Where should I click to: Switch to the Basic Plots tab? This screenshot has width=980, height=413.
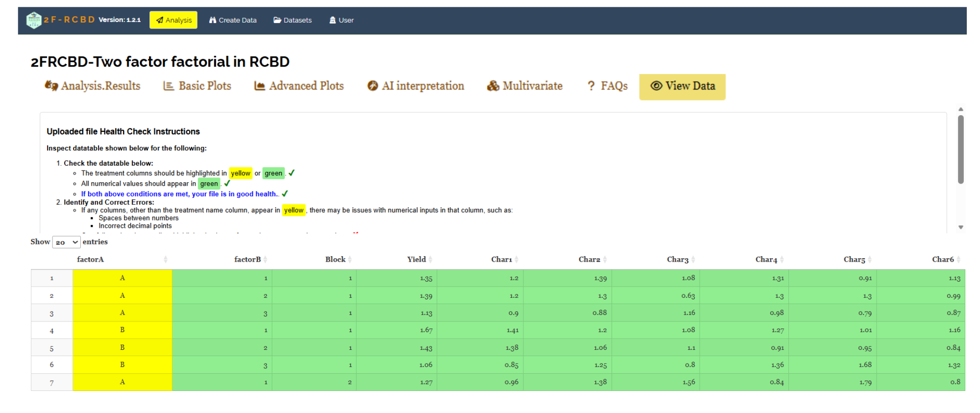click(x=197, y=86)
